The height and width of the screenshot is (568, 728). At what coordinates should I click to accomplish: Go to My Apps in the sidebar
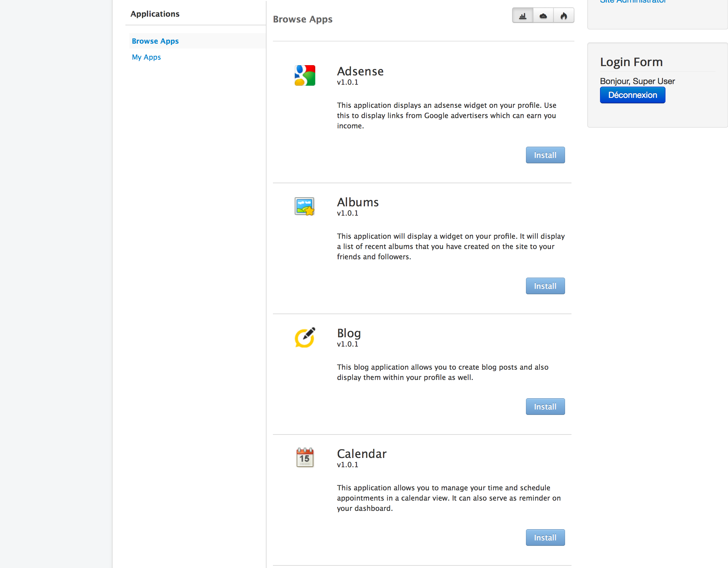pos(146,57)
